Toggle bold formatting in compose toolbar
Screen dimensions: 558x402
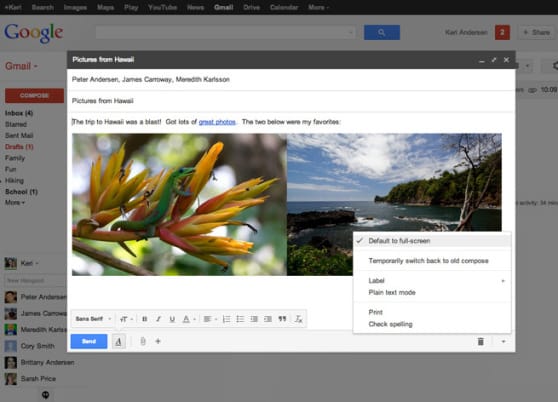coord(144,319)
